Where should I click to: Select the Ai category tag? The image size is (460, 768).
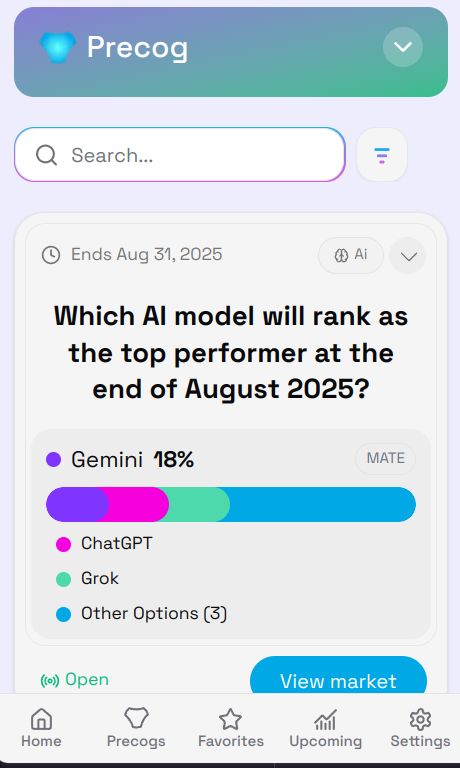click(x=351, y=255)
